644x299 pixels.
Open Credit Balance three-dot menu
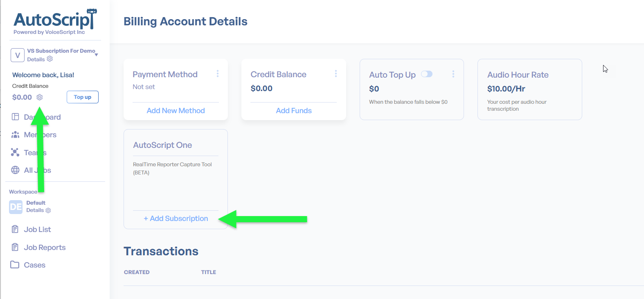[336, 74]
